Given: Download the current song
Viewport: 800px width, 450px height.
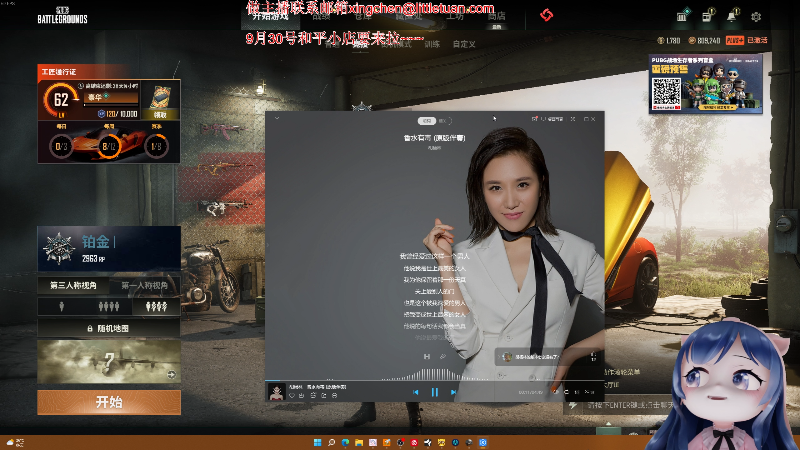Looking at the screenshot, I should [x=302, y=395].
